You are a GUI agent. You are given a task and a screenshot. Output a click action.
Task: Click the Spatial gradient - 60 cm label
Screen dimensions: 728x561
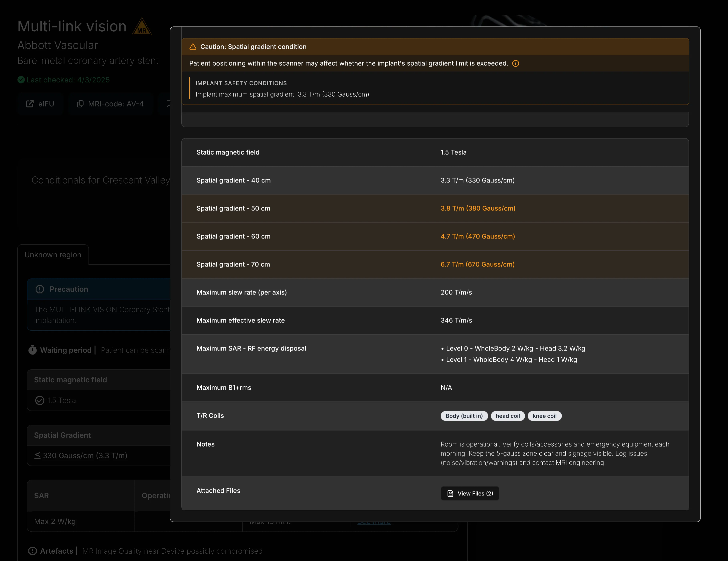tap(234, 236)
